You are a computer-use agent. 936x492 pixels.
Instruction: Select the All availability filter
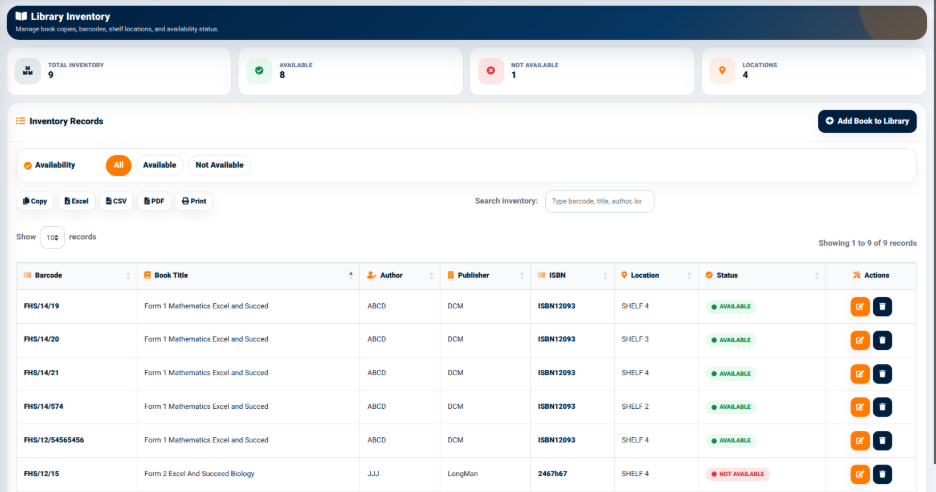point(118,165)
